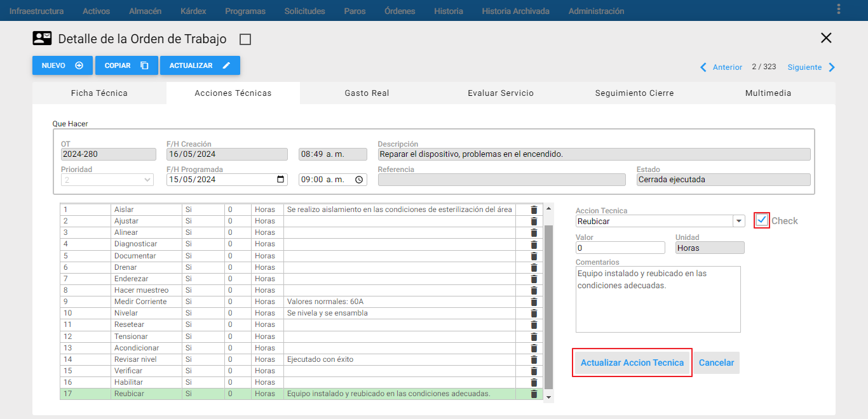Image resolution: width=868 pixels, height=419 pixels.
Task: Delete the Verificar action row
Action: point(534,371)
